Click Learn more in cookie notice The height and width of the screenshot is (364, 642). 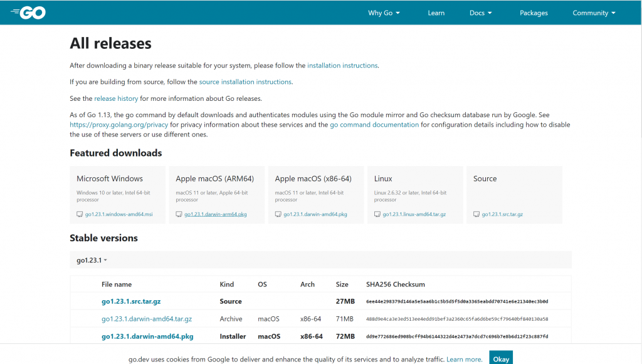pyautogui.click(x=463, y=360)
